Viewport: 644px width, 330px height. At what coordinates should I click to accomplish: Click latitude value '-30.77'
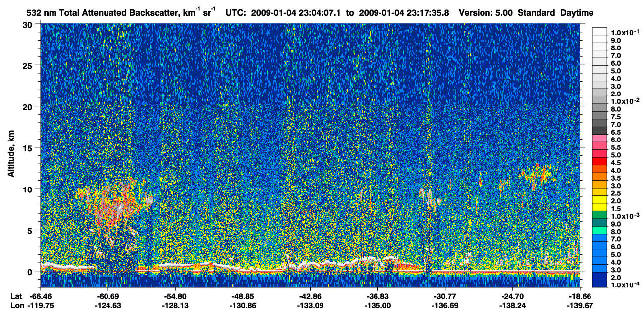(445, 297)
